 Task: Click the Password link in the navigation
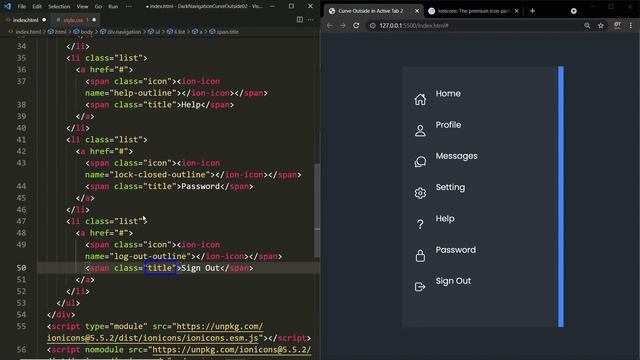tap(456, 250)
